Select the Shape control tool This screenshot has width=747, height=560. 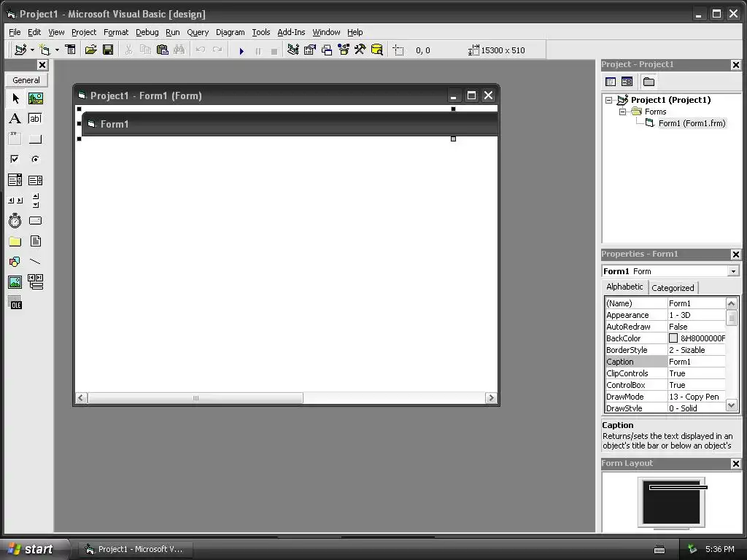click(15, 262)
